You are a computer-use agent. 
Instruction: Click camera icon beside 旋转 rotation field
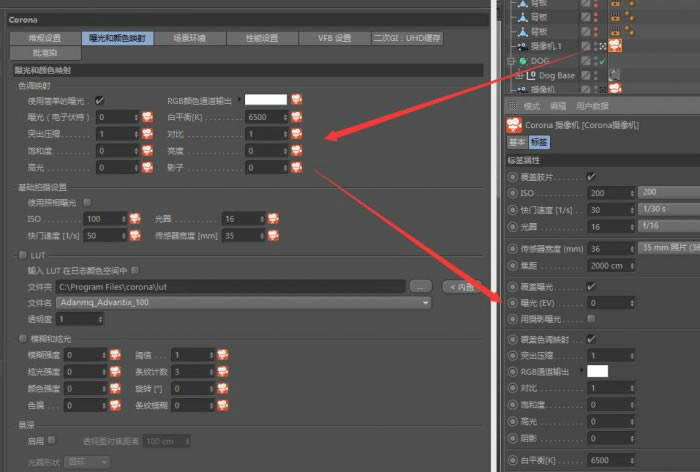(223, 388)
